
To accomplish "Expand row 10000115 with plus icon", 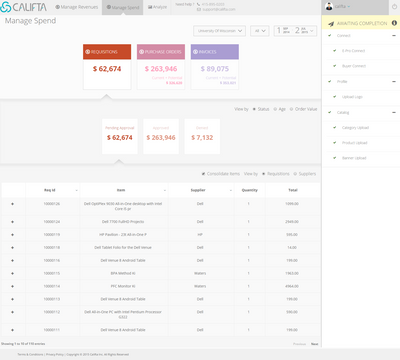I will [x=13, y=273].
